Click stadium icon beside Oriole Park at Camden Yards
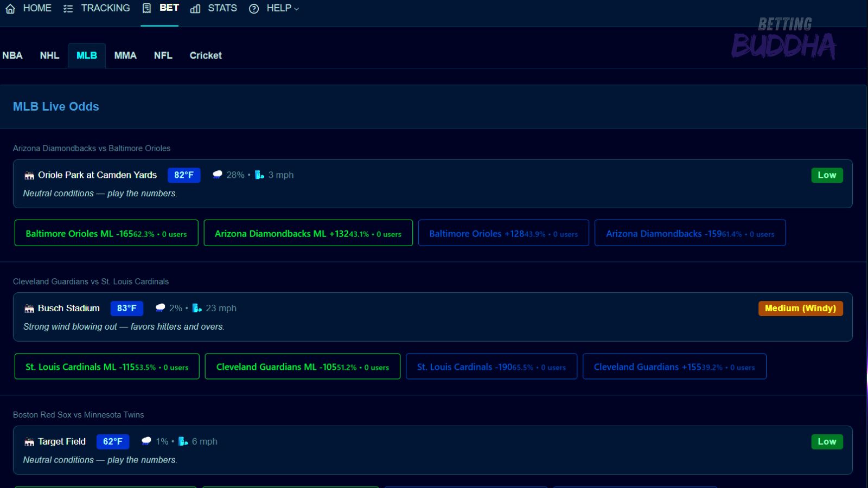Screen dimensions: 868x488 [29, 175]
